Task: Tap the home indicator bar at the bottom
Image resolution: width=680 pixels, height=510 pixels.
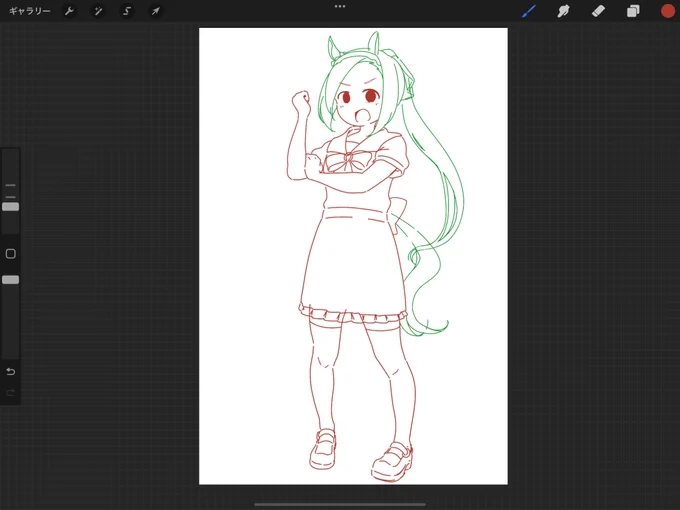Action: point(340,504)
